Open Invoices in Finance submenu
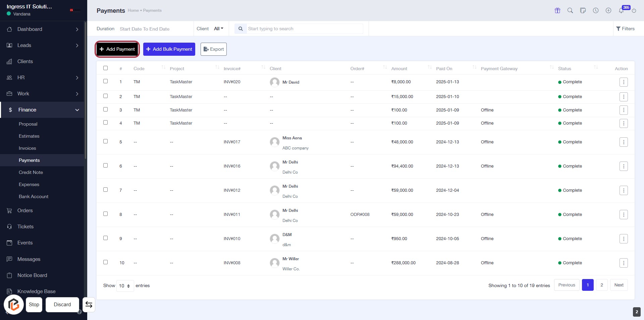 (x=27, y=148)
